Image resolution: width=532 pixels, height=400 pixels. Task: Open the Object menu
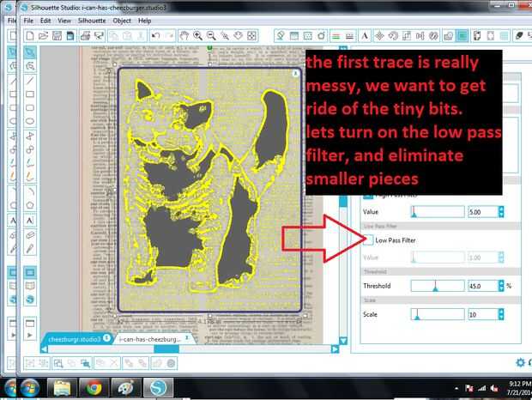[122, 21]
